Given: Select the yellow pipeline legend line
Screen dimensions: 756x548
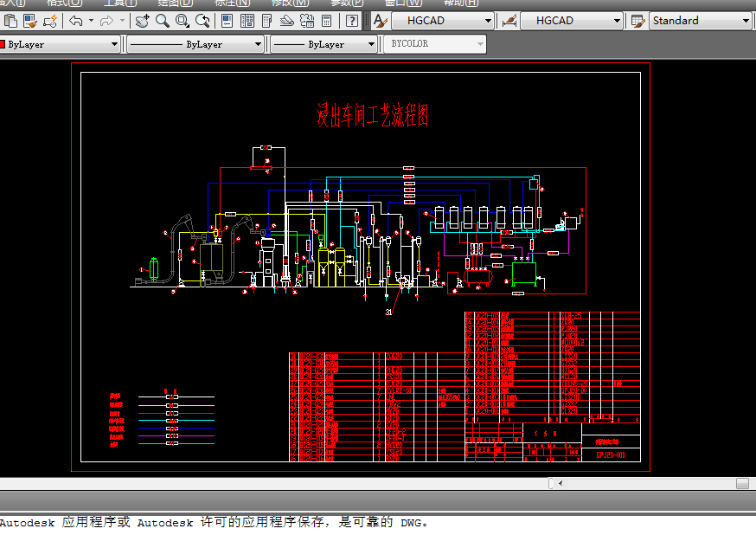Looking at the screenshot, I should point(176,405).
